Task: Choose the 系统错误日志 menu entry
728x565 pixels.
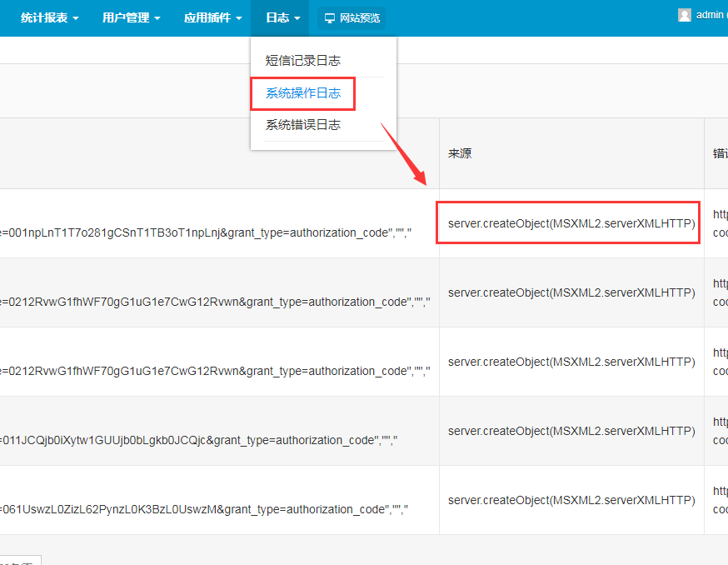Action: point(302,125)
